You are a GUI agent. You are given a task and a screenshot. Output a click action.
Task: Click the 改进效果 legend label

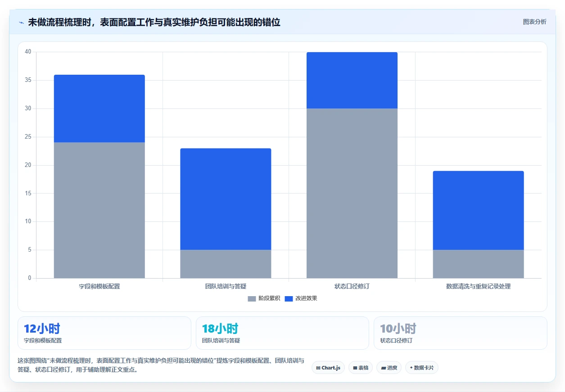306,298
